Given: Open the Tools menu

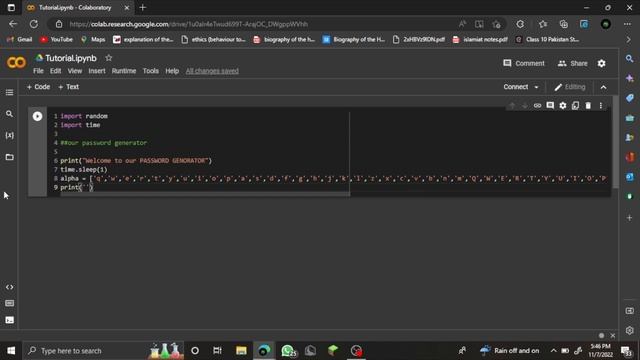Looking at the screenshot, I should [x=151, y=71].
